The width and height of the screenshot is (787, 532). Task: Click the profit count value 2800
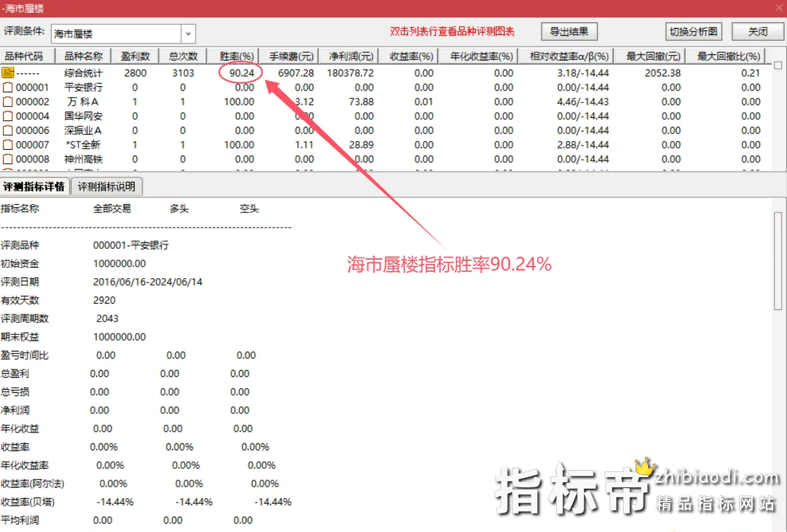click(x=135, y=73)
